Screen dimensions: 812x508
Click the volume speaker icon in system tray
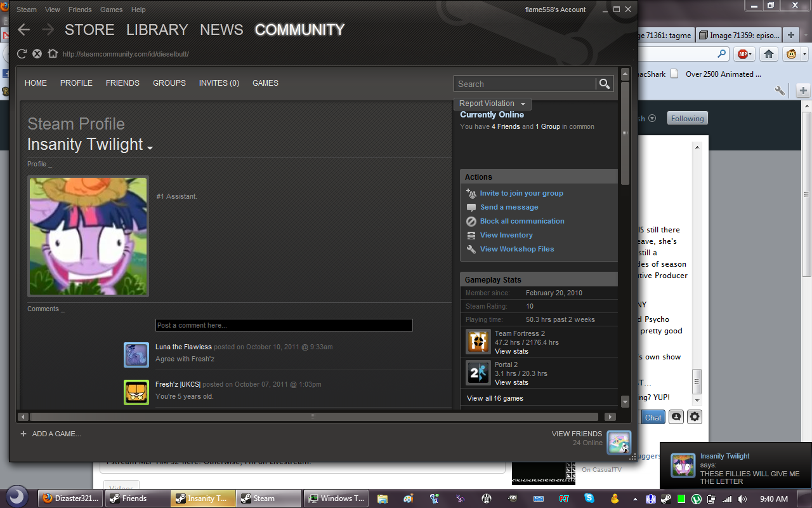pos(742,498)
